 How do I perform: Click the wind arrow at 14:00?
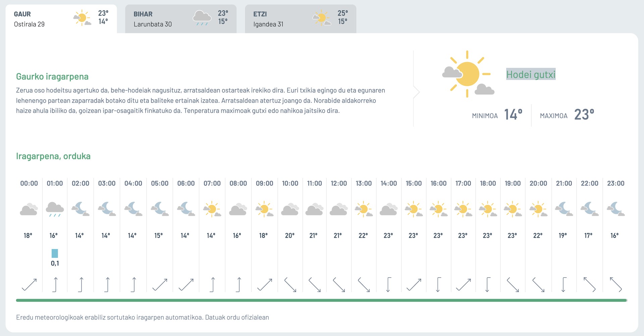click(x=388, y=285)
